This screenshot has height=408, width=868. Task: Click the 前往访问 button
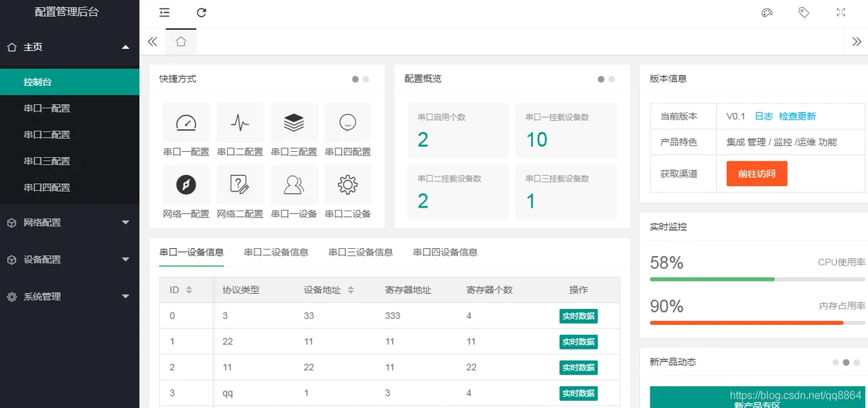(757, 174)
